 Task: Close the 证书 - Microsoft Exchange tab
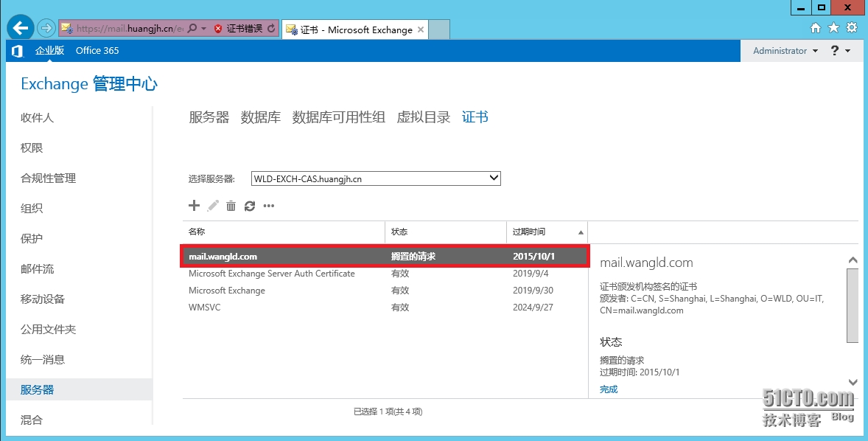(421, 29)
